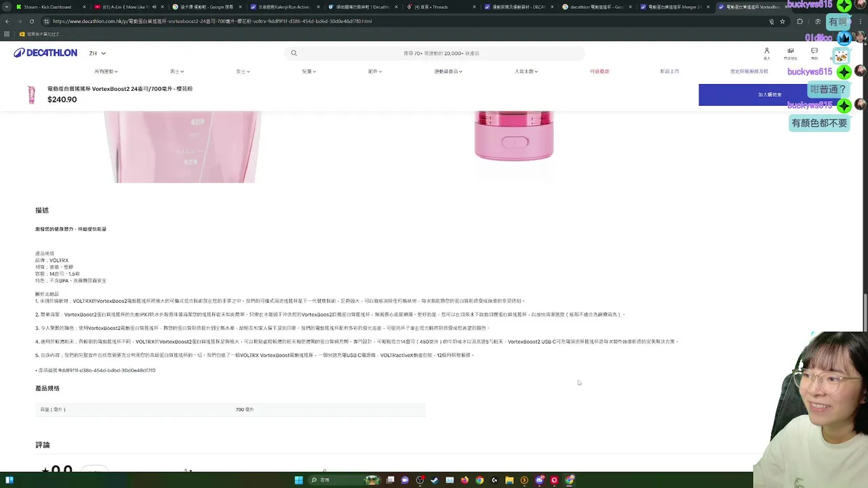Click the pink shaker thumbnail in sticky bar
The height and width of the screenshot is (488, 868).
[31, 95]
